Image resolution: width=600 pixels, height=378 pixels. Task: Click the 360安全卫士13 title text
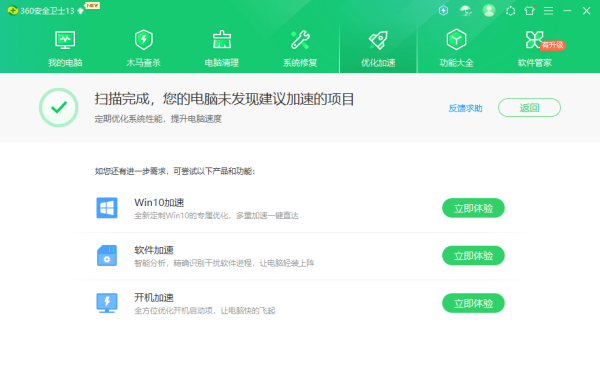[x=47, y=11]
